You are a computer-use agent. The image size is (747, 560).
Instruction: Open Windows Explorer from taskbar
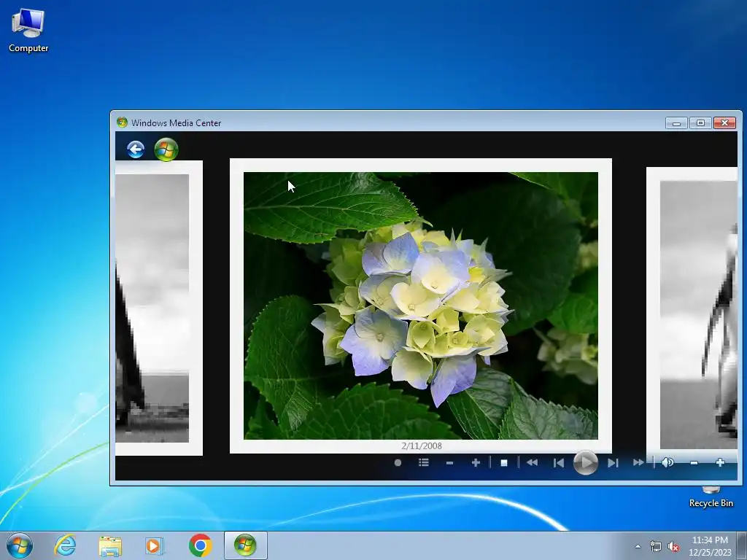110,545
